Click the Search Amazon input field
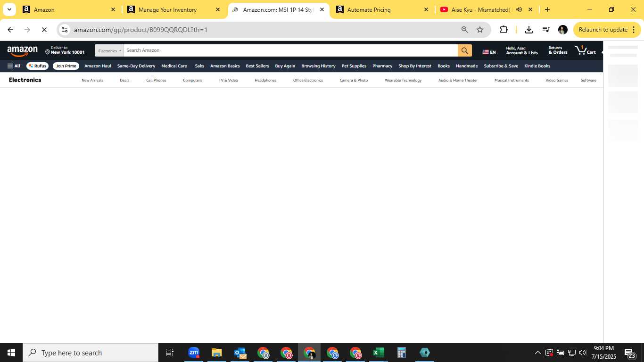 click(290, 50)
